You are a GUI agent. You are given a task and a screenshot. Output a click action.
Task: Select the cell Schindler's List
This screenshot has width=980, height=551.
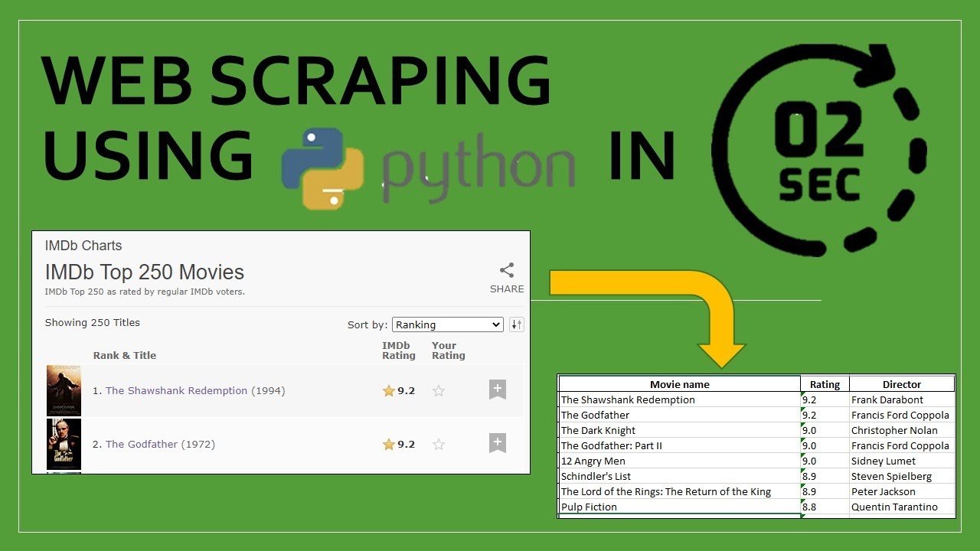(680, 476)
